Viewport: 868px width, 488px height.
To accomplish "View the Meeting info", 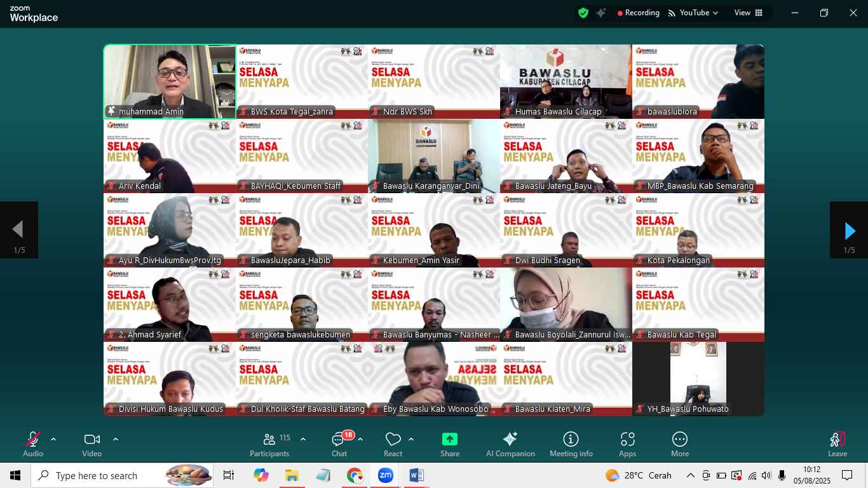I will tap(571, 443).
